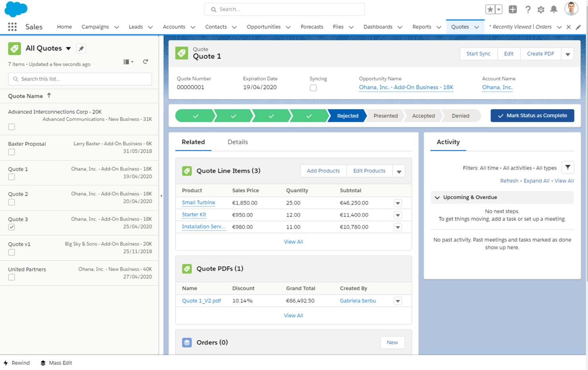Image resolution: width=588 pixels, height=370 pixels.
Task: Tick the Quote v1 list row checkbox
Action: pos(12,252)
